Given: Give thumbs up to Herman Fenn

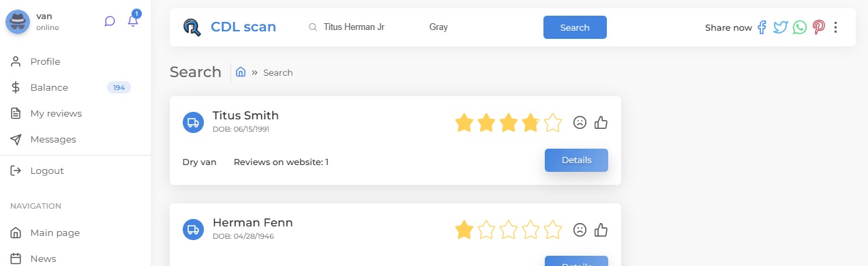Looking at the screenshot, I should click(x=601, y=230).
